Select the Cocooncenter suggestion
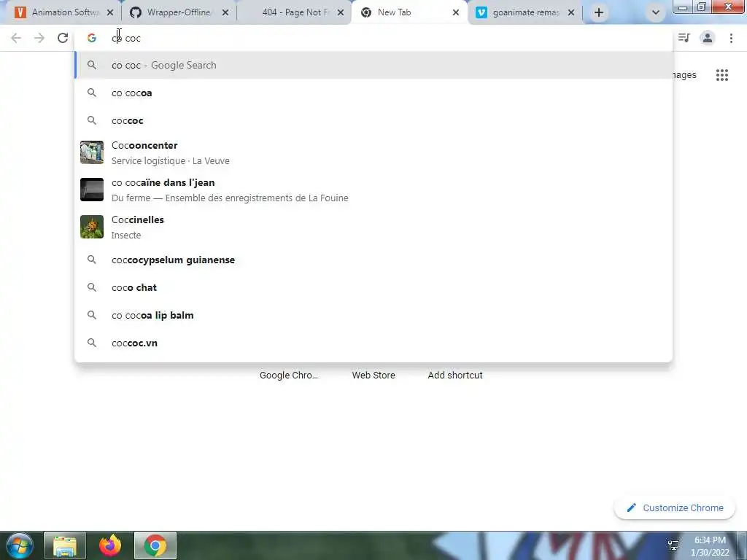 374,152
